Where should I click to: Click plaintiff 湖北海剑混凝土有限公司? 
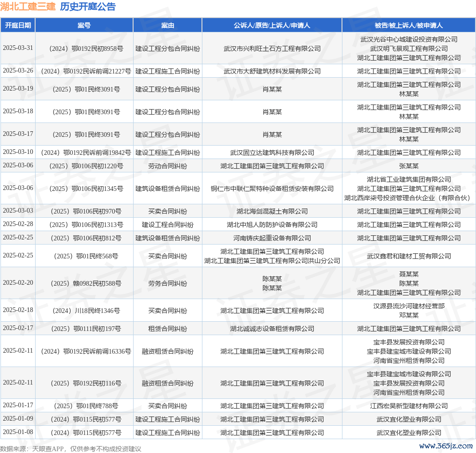click(272, 211)
